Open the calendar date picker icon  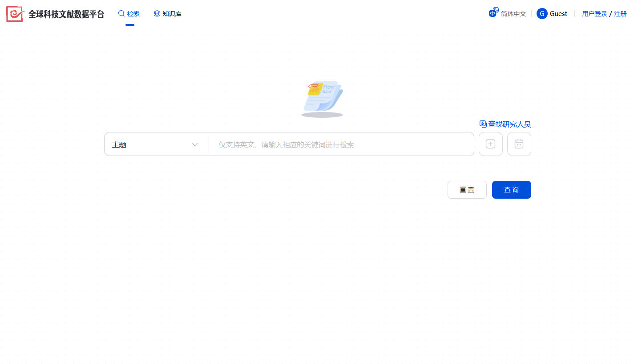point(519,144)
